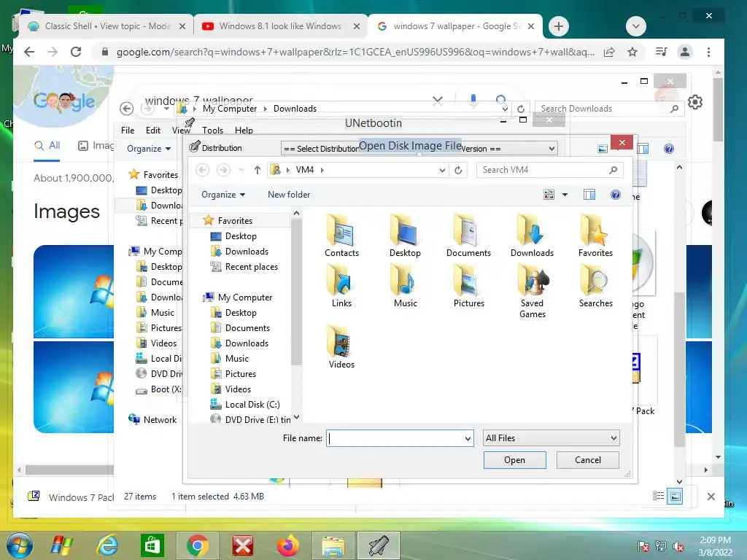747x560 pixels.
Task: Switch to Classic Shell browser tab
Action: (x=106, y=26)
